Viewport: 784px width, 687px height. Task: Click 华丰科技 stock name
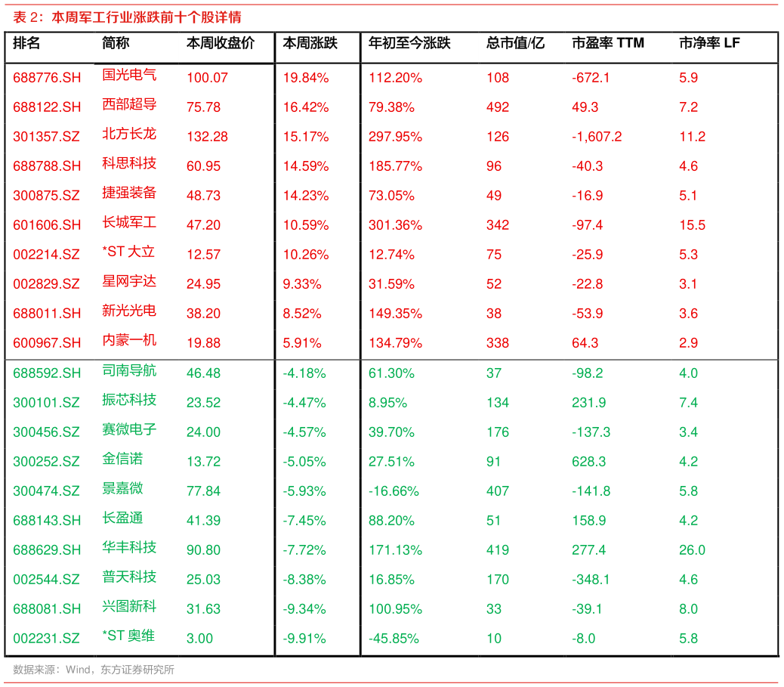coord(129,549)
